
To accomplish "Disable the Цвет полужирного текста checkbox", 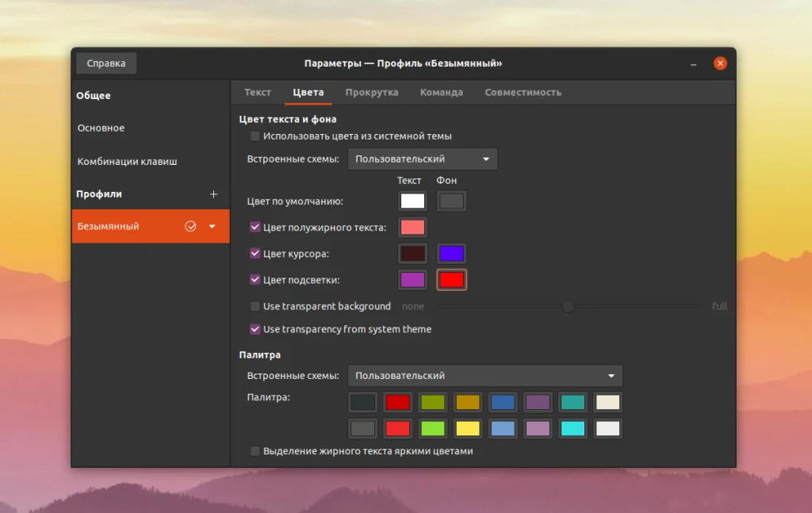I will pos(255,227).
